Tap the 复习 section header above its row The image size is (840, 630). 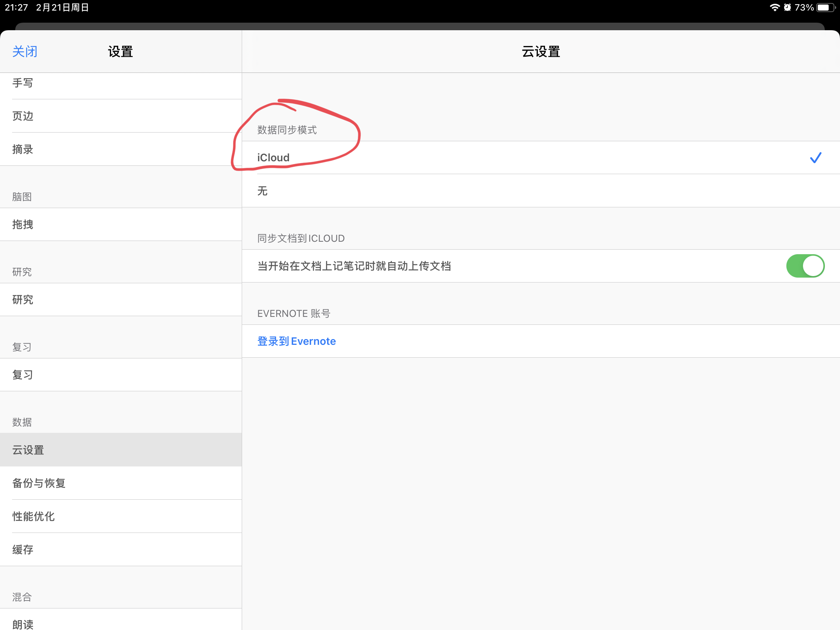(x=22, y=347)
